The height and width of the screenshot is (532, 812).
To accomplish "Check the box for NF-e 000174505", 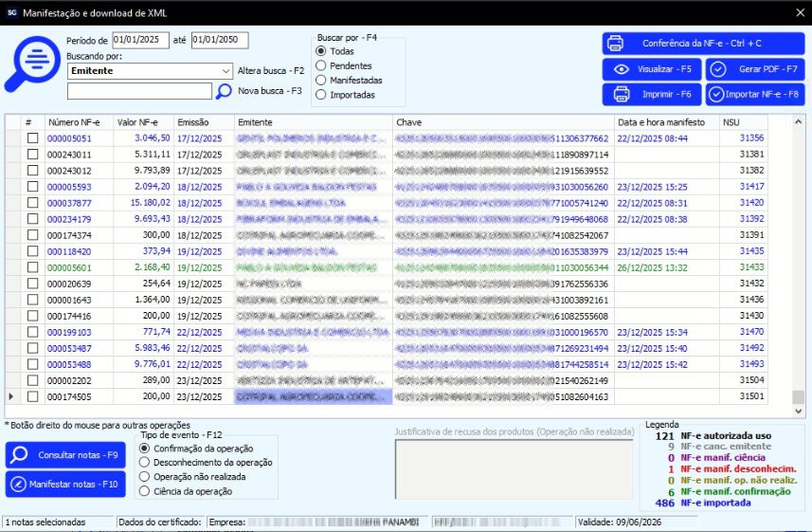I will [32, 396].
